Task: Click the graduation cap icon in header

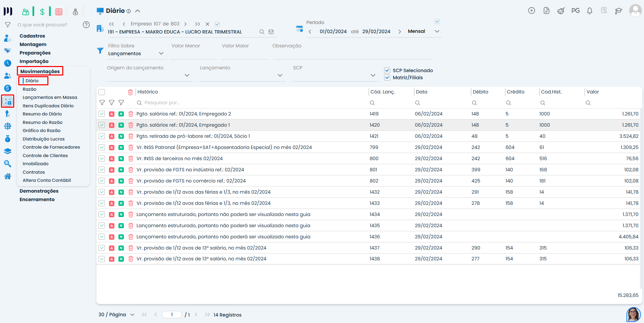Action: click(x=619, y=11)
